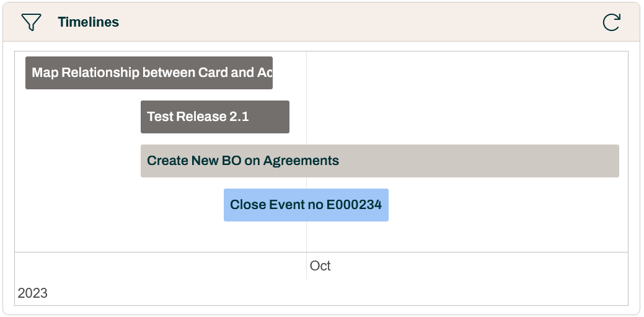Click blank space left of Close Event bar
The height and width of the screenshot is (317, 644).
pos(118,205)
